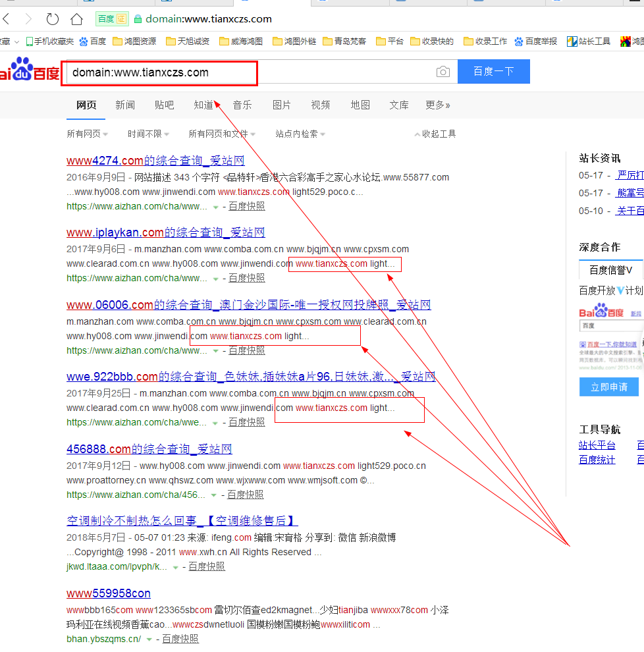Open 站长工具 bookmark
Viewport: 644px width, 652px height.
click(589, 41)
